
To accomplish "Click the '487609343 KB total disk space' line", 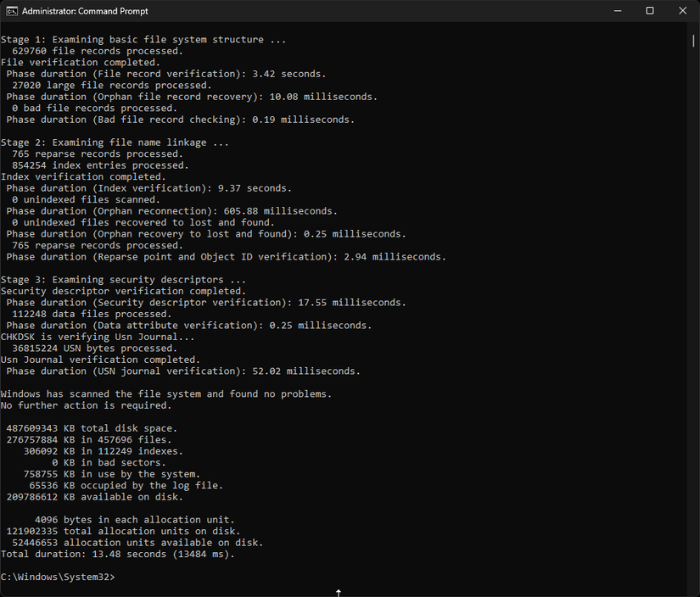I will (x=92, y=428).
